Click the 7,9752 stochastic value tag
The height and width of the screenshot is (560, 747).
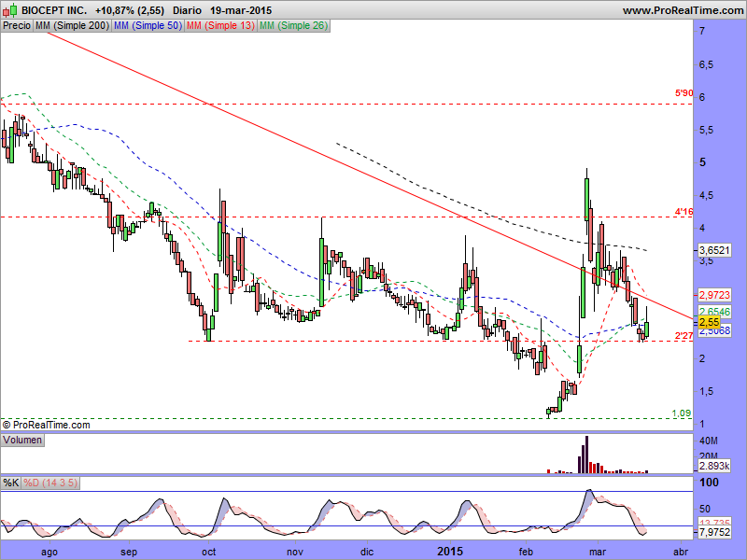714,532
